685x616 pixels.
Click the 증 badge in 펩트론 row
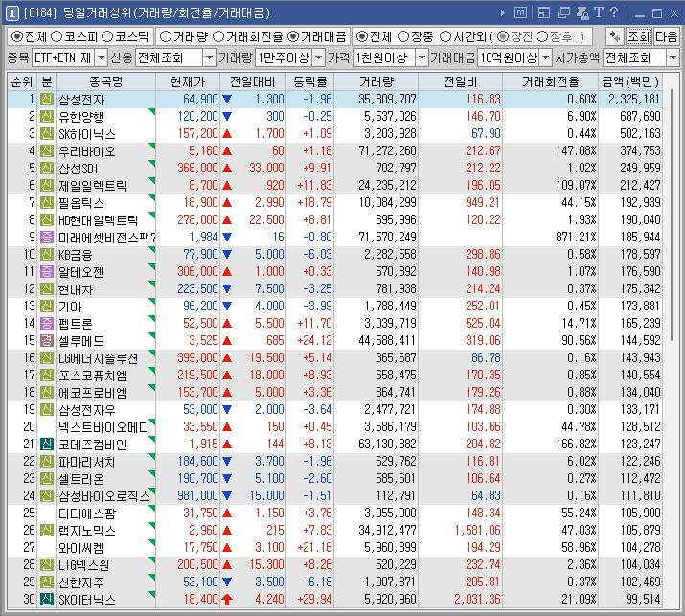point(47,323)
